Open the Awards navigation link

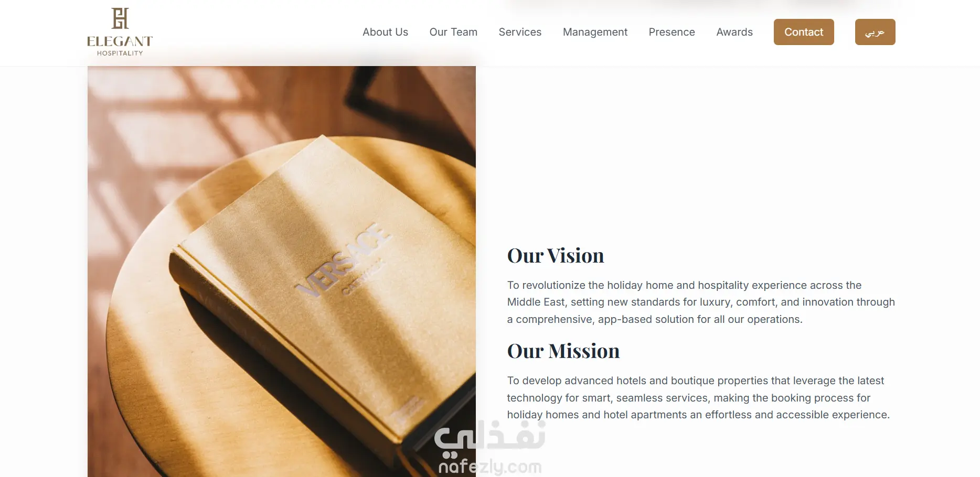(734, 32)
